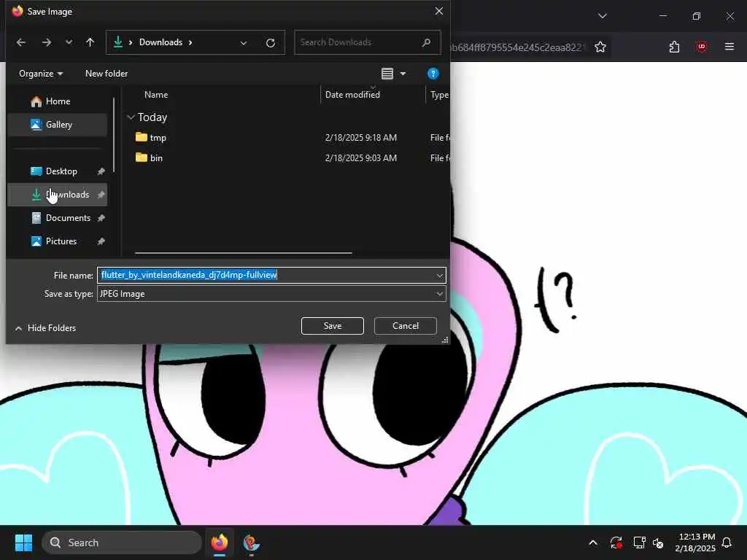Go back using the left arrow in Save dialog
Viewport: 747px width, 560px height.
(x=21, y=42)
